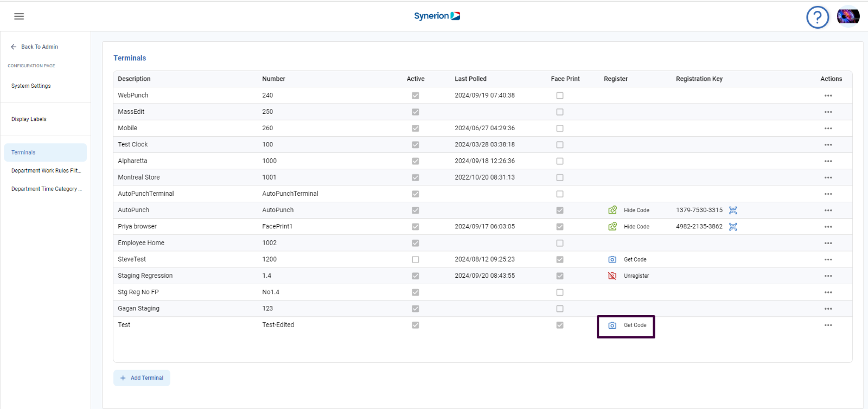Click the Test-Edited number cell
The width and height of the screenshot is (868, 409).
coord(278,325)
